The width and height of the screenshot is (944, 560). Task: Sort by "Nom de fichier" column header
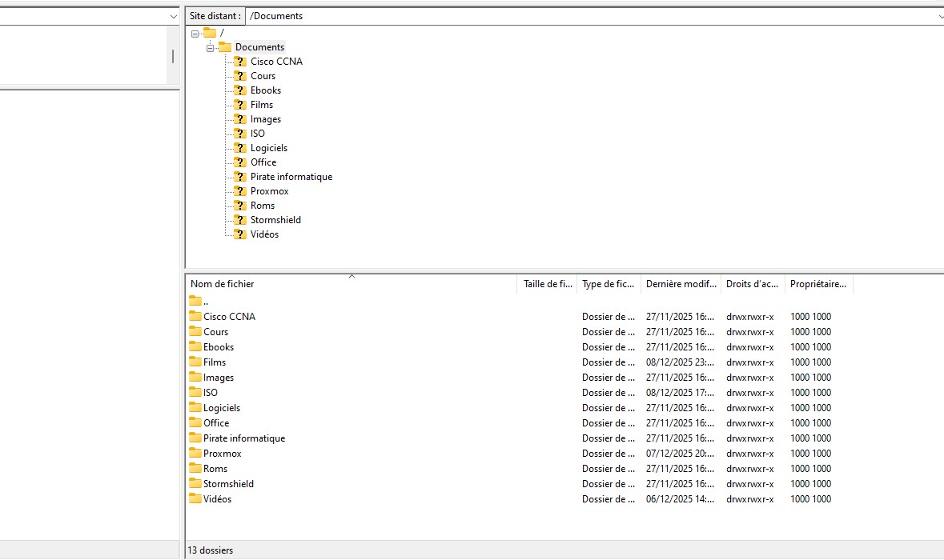pos(223,284)
